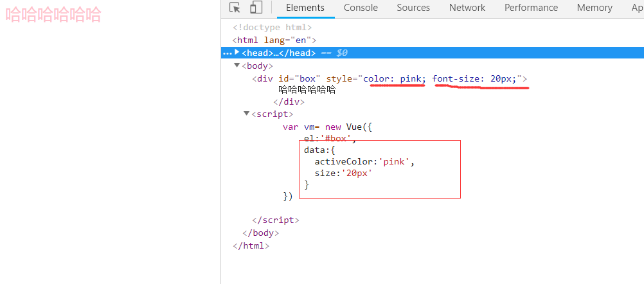The width and height of the screenshot is (644, 284).
Task: Click the pink 哈哈哈哈哈哈 text on the page
Action: [x=53, y=15]
